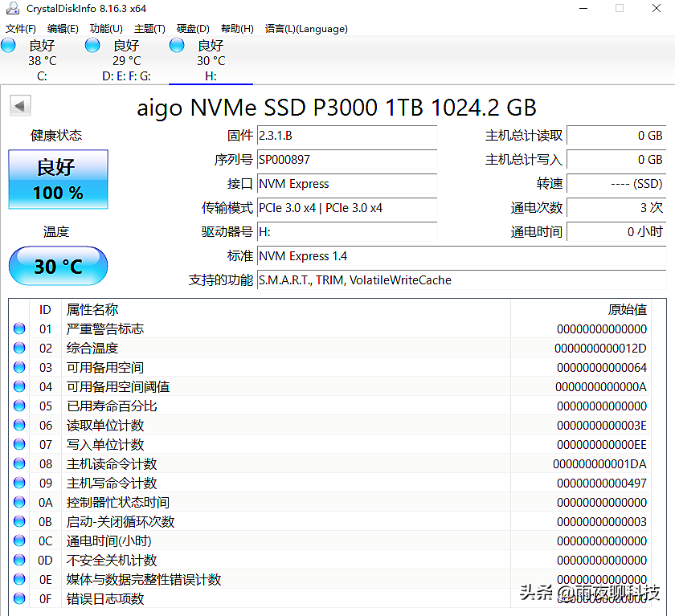Click the supported features field S.M.A.R.T., TRIM
This screenshot has width=675, height=616.
pos(462,280)
